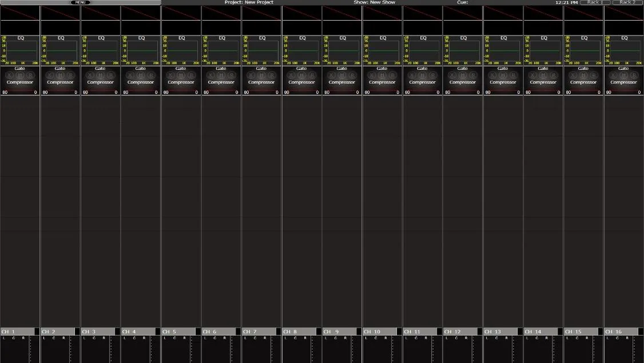Toggle the black square beside CH 8 label
644x363 pixels.
pyautogui.click(x=319, y=332)
